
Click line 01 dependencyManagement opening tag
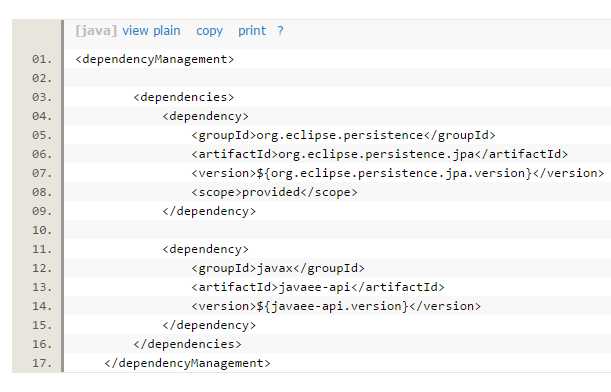(x=155, y=59)
